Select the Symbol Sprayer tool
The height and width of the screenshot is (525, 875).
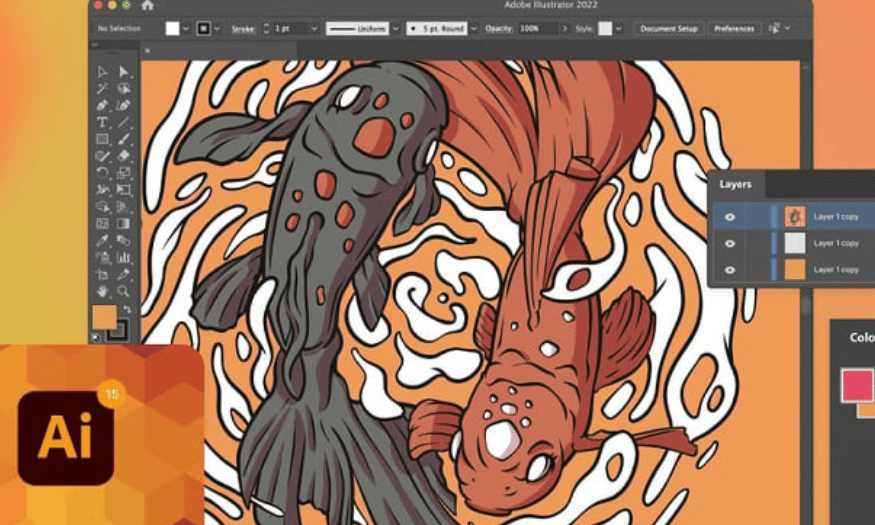click(102, 257)
